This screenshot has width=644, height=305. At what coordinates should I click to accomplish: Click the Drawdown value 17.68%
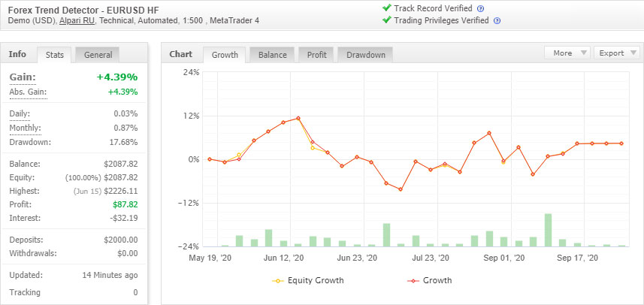click(125, 143)
